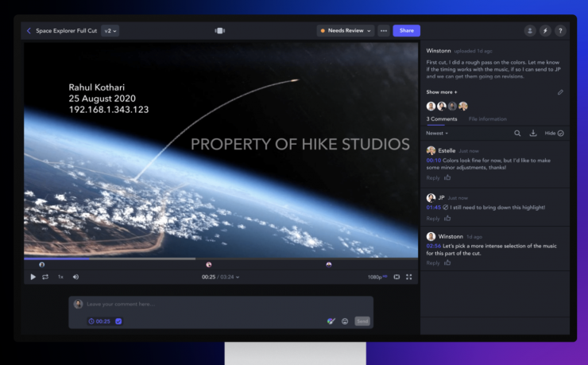
Task: Toggle Hide completed comments
Action: pyautogui.click(x=554, y=134)
